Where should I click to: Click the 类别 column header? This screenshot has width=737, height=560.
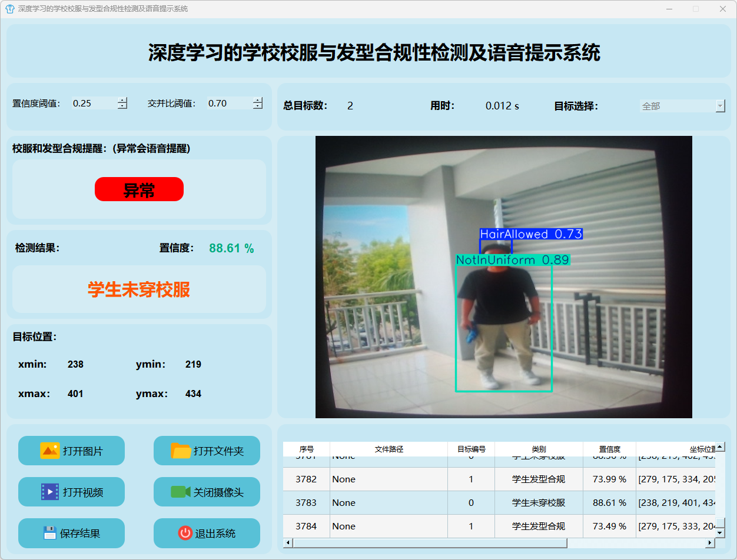pyautogui.click(x=538, y=449)
